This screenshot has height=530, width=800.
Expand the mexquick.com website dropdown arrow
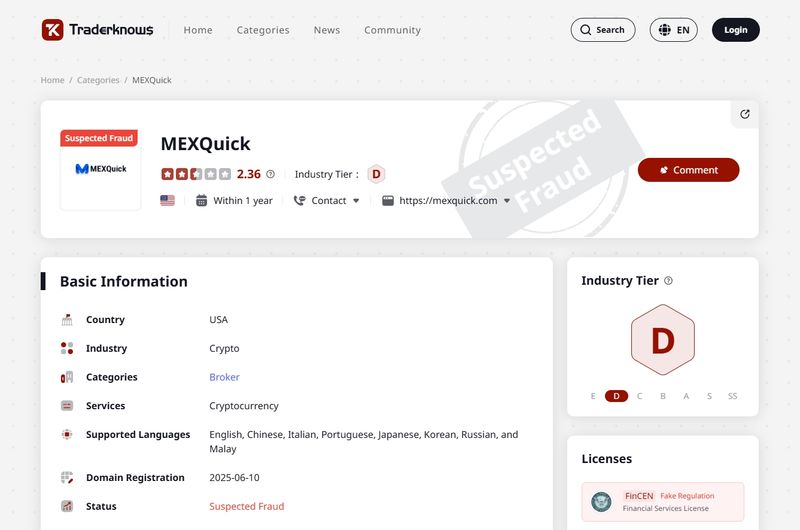pyautogui.click(x=507, y=200)
